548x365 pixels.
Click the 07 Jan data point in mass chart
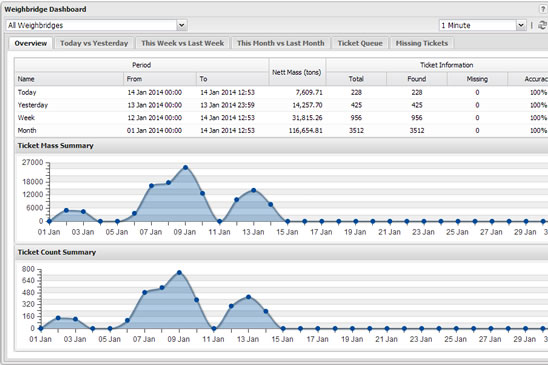click(x=151, y=186)
